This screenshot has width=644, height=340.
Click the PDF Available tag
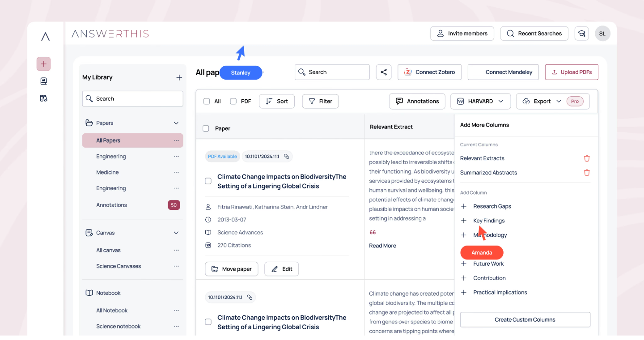coord(223,157)
